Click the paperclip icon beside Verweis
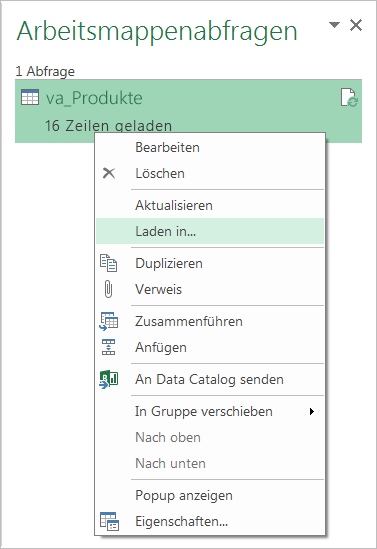The image size is (377, 549). [109, 289]
